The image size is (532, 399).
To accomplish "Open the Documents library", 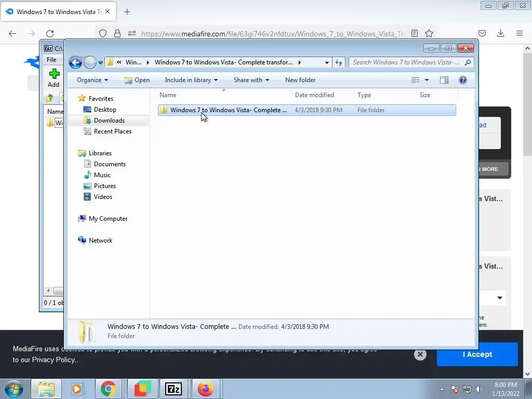I will point(109,164).
